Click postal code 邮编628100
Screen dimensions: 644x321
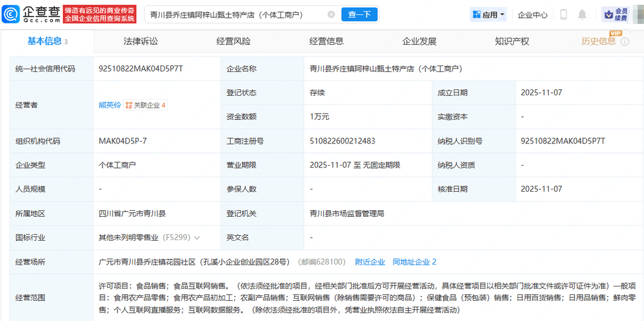(321, 261)
